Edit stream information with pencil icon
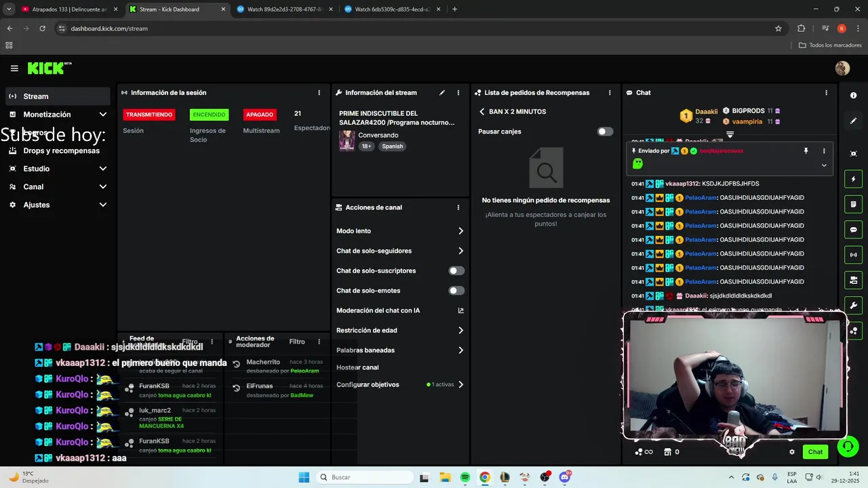This screenshot has width=868, height=488. (x=442, y=93)
